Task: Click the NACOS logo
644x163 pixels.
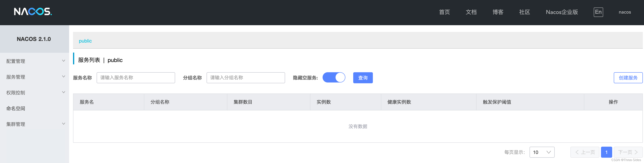Action: point(33,12)
